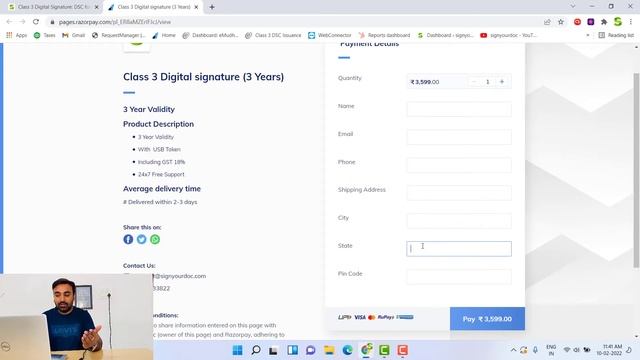The width and height of the screenshot is (640, 360).
Task: Open Taxes bookmark
Action: tap(44, 36)
